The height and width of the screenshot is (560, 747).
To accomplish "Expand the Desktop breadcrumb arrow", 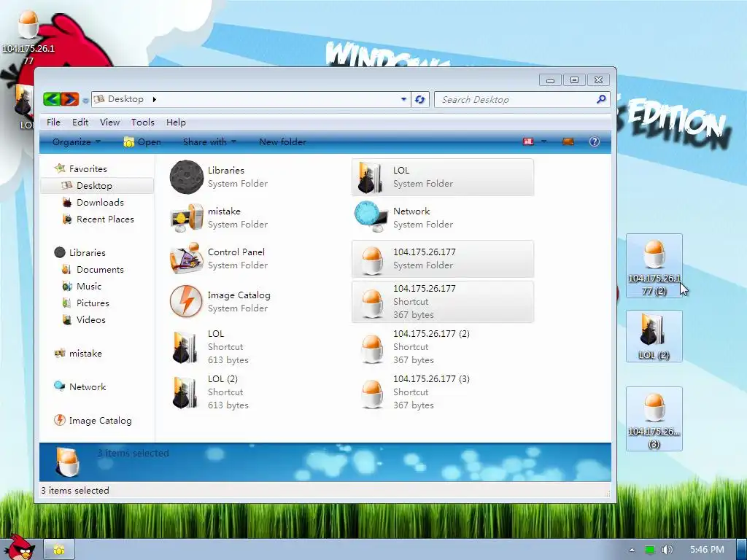I will point(155,99).
